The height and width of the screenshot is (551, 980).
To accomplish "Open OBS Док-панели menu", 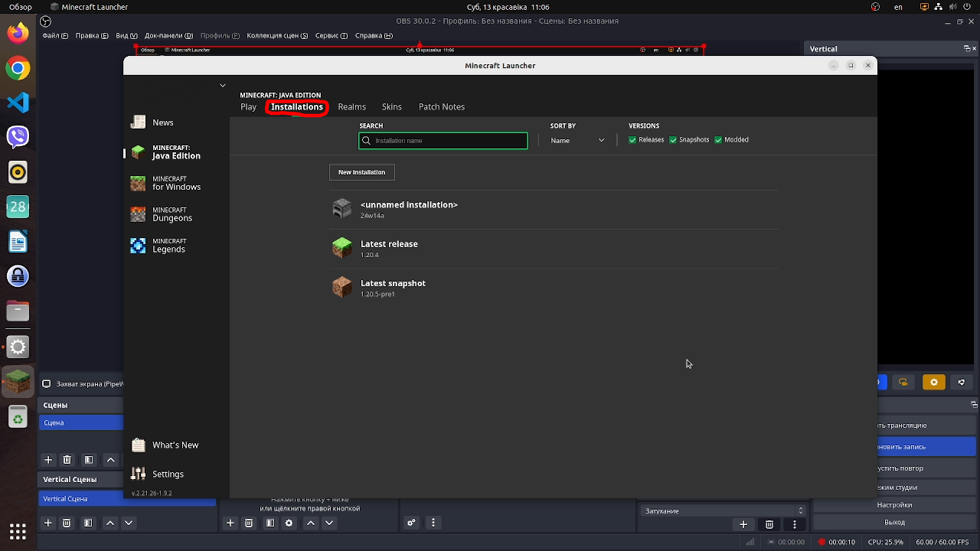I will [x=169, y=35].
